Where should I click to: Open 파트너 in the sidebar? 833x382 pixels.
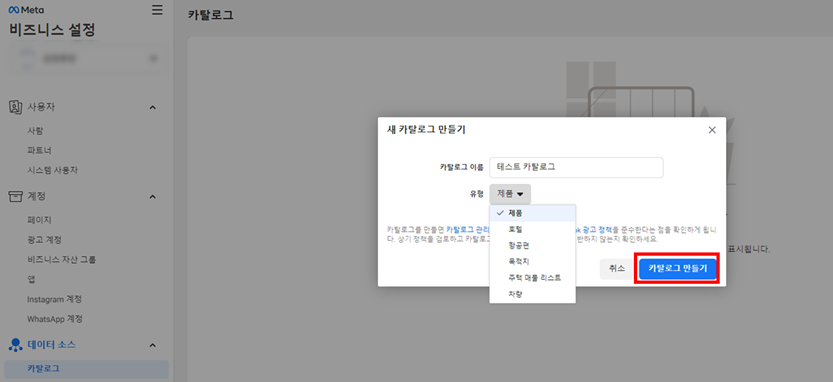(x=39, y=150)
